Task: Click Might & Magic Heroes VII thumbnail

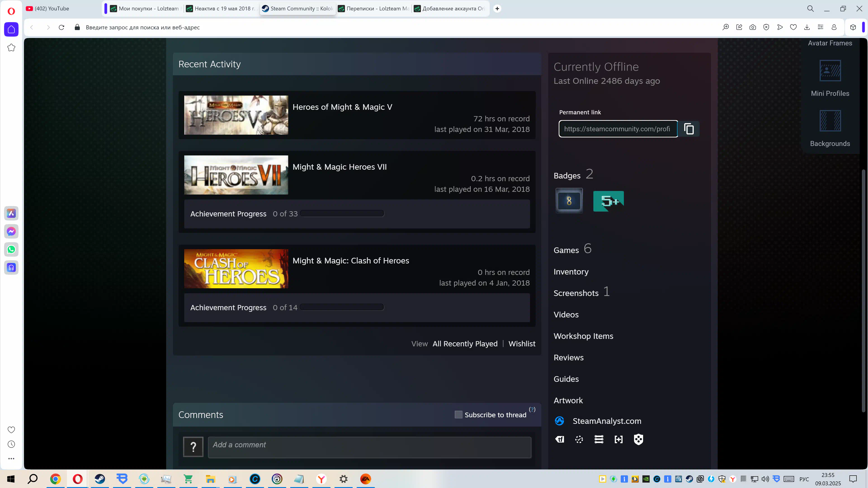Action: [236, 175]
